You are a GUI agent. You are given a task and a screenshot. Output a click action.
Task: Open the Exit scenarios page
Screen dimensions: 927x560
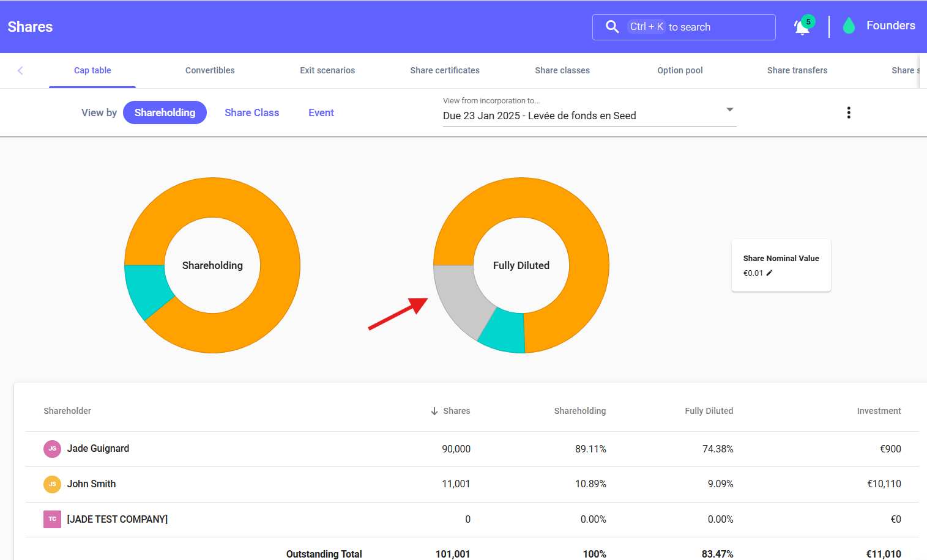click(327, 70)
